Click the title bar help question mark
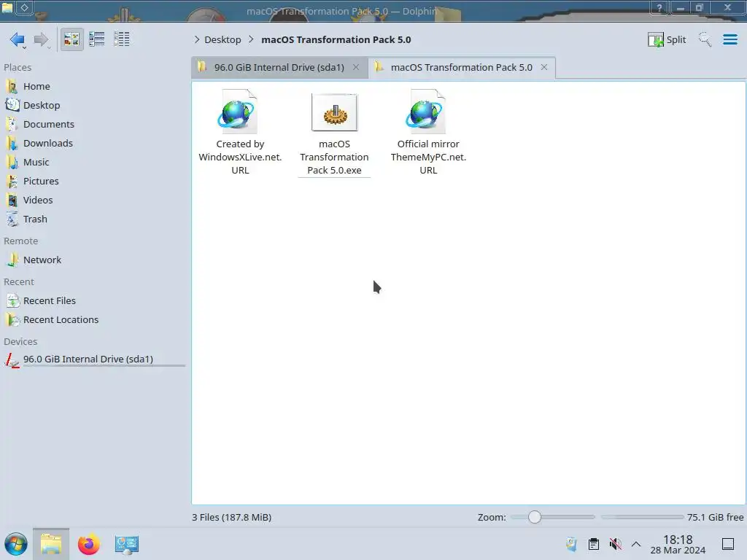 (x=659, y=7)
